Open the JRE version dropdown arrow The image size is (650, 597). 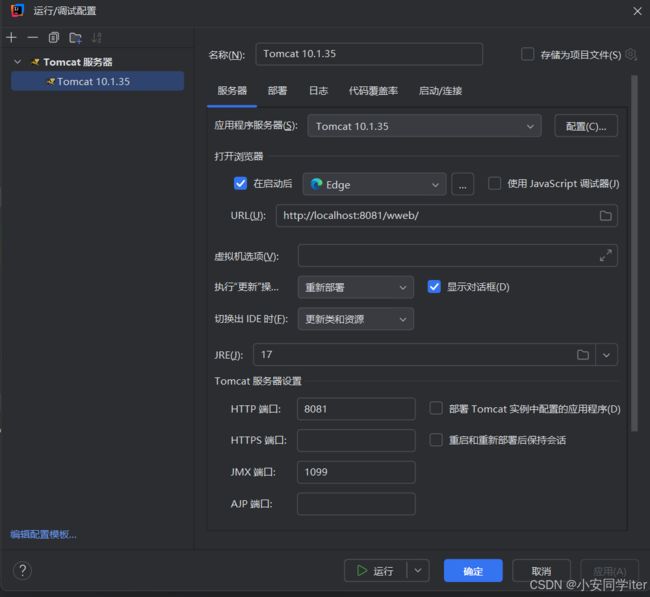pyautogui.click(x=606, y=355)
